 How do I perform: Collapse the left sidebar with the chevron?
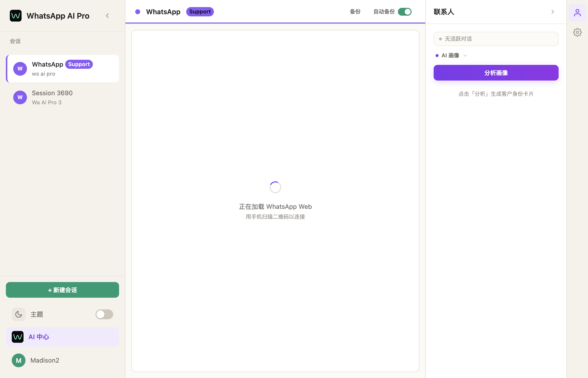click(x=107, y=16)
